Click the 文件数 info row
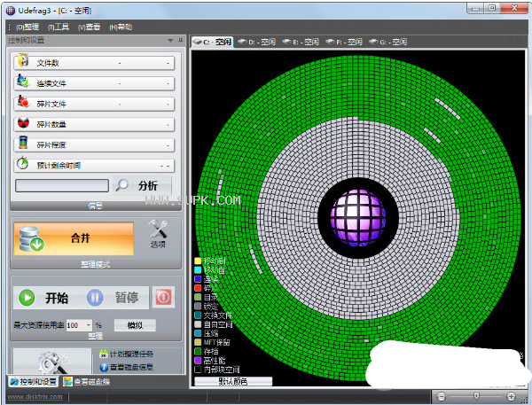 [94, 63]
